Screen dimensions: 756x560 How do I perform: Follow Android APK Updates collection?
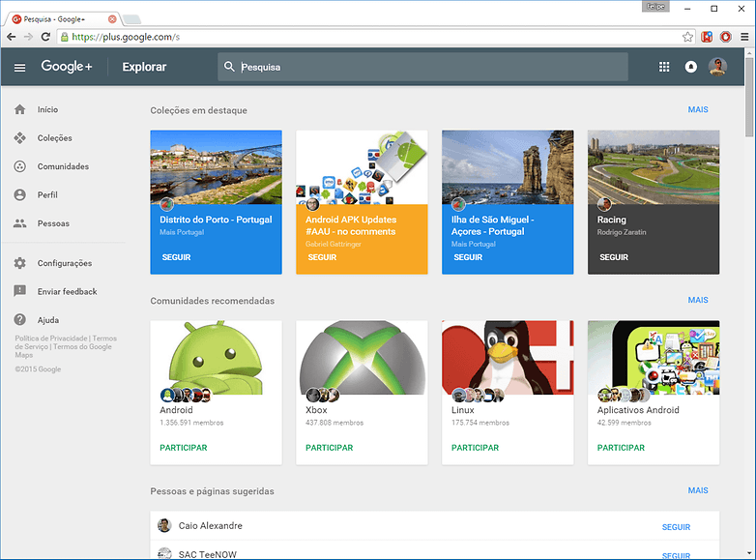tap(322, 257)
